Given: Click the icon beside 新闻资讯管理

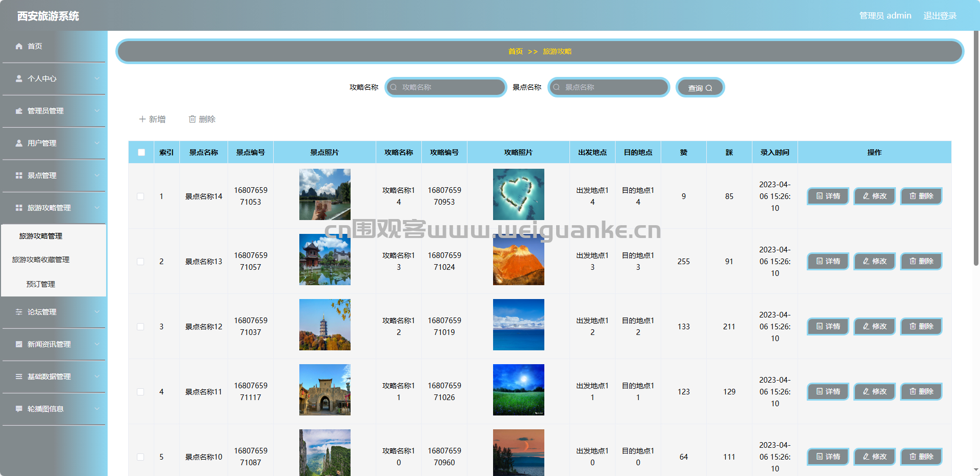Looking at the screenshot, I should 19,344.
